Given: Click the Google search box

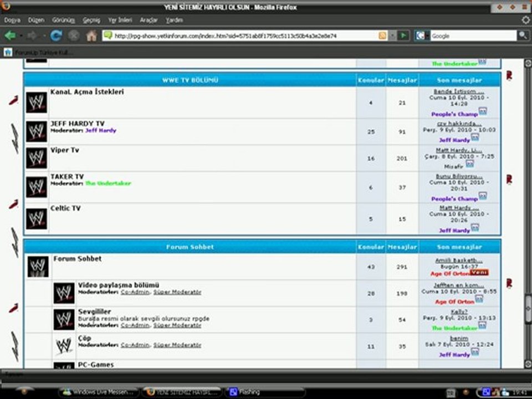Looking at the screenshot, I should pos(473,35).
